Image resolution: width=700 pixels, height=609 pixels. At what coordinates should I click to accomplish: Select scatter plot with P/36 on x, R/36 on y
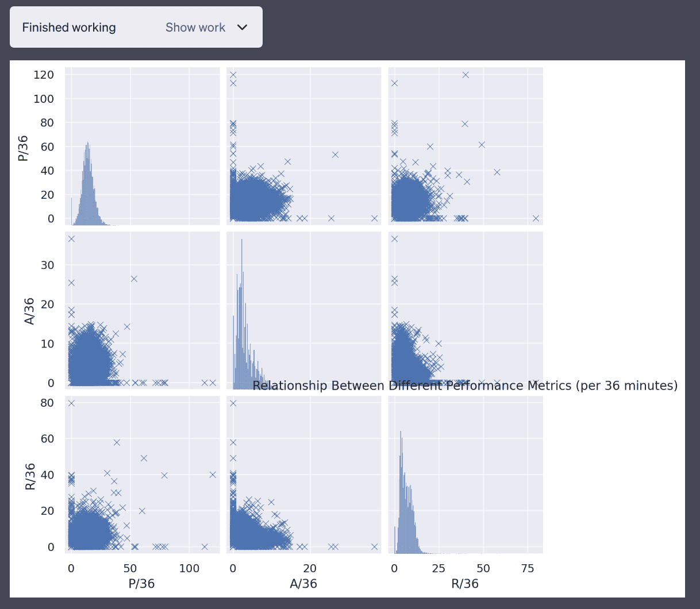pos(143,475)
